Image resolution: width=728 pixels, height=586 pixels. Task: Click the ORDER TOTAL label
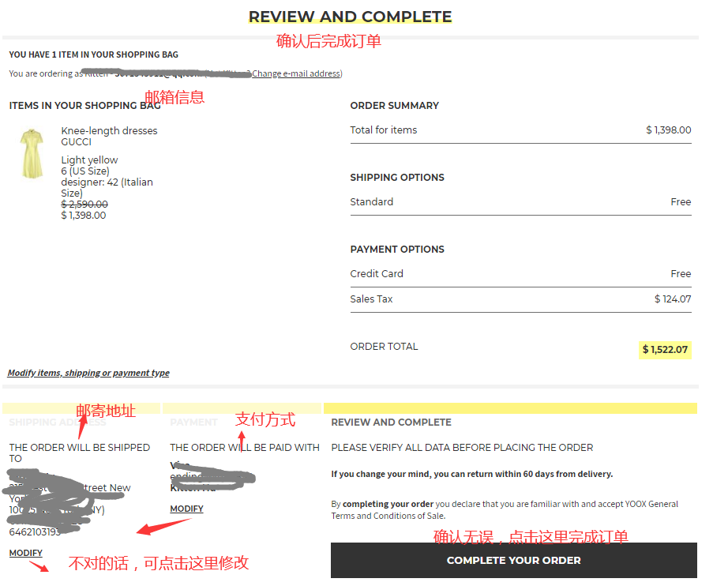384,347
